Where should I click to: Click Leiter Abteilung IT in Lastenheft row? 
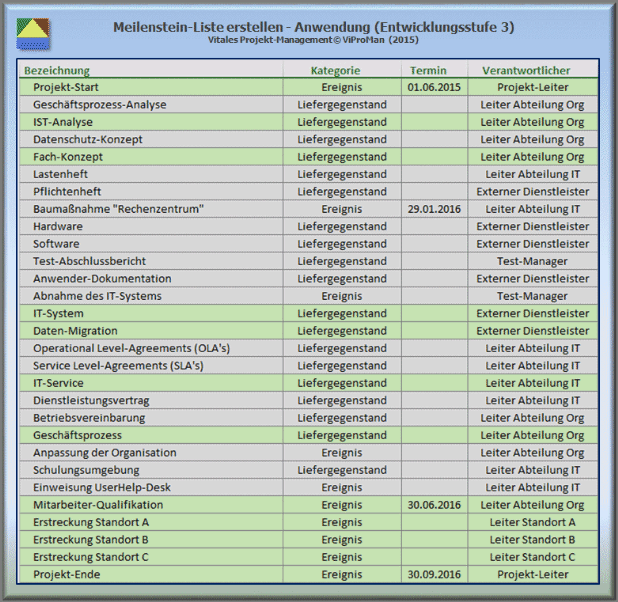click(533, 174)
